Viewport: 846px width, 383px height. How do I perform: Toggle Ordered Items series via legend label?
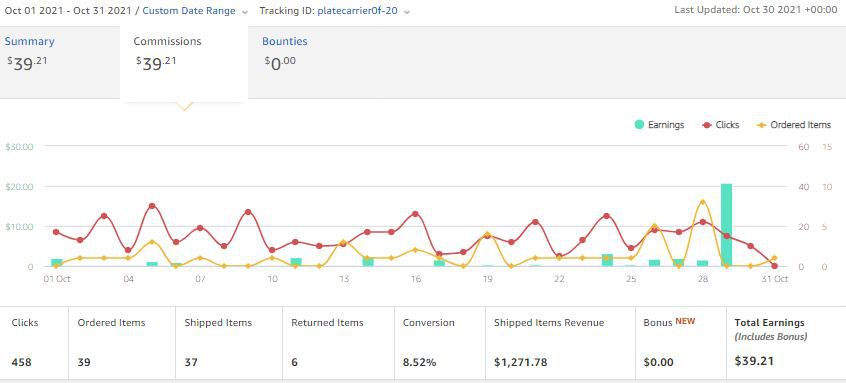tap(801, 125)
